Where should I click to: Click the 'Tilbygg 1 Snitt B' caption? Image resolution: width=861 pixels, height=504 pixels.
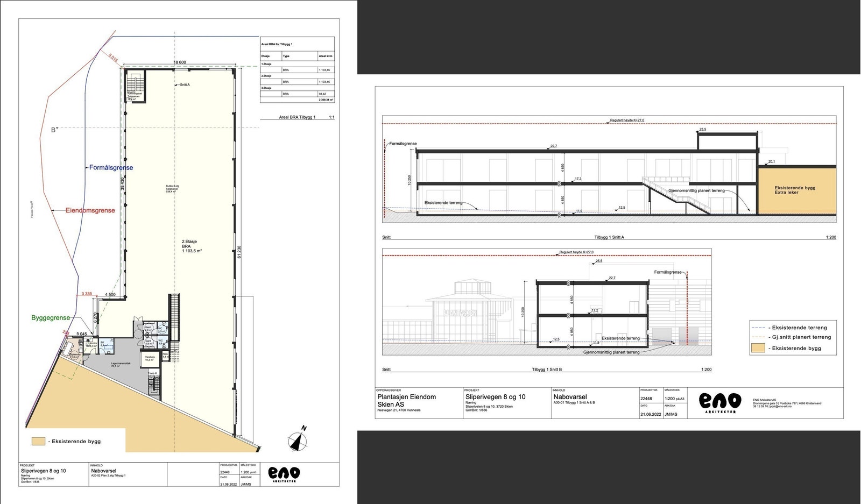(547, 370)
